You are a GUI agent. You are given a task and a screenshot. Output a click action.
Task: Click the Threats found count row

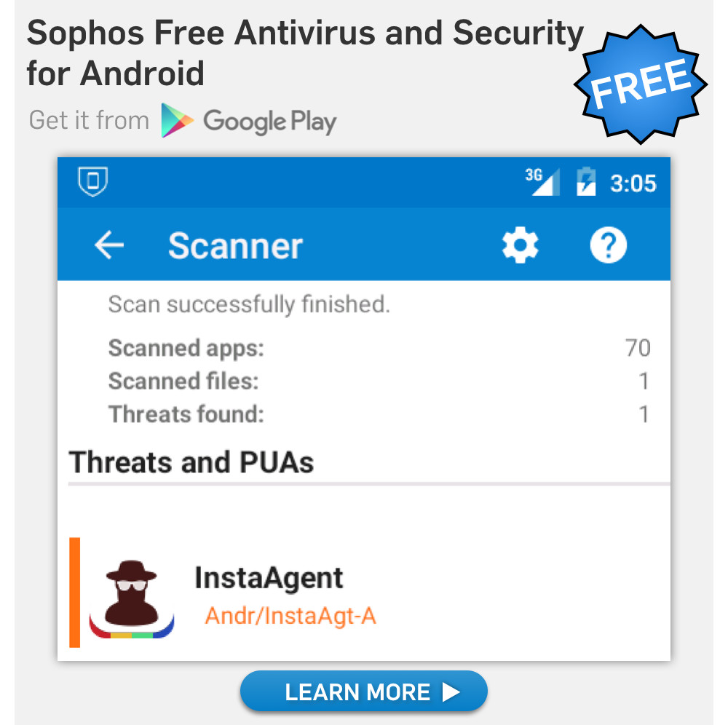pos(379,414)
